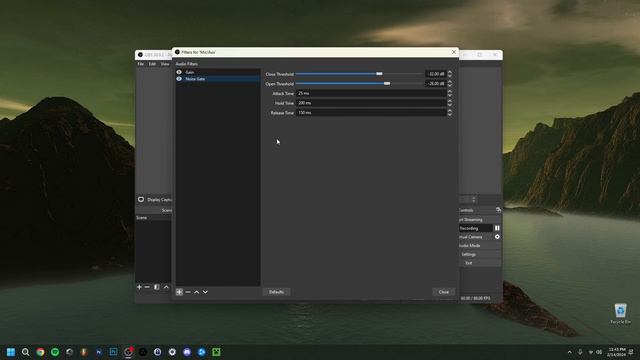Click the Close button in the filters dialog

coord(444,292)
